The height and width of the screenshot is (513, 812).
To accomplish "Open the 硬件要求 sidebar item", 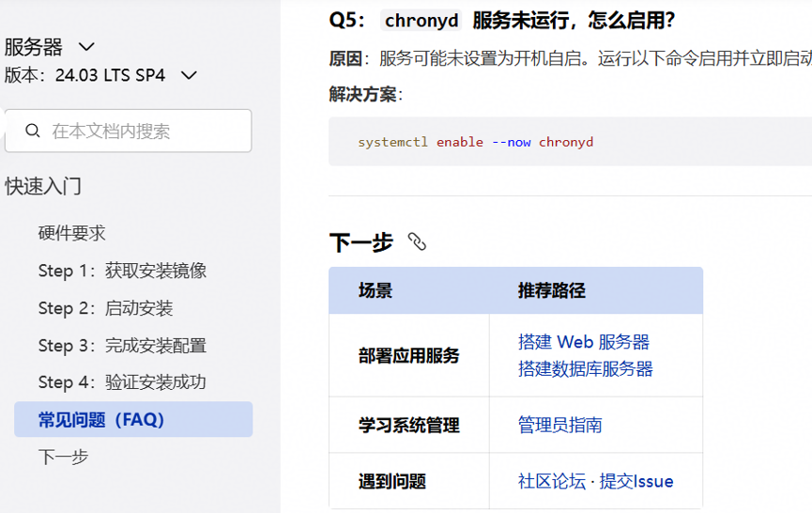I will click(x=72, y=233).
